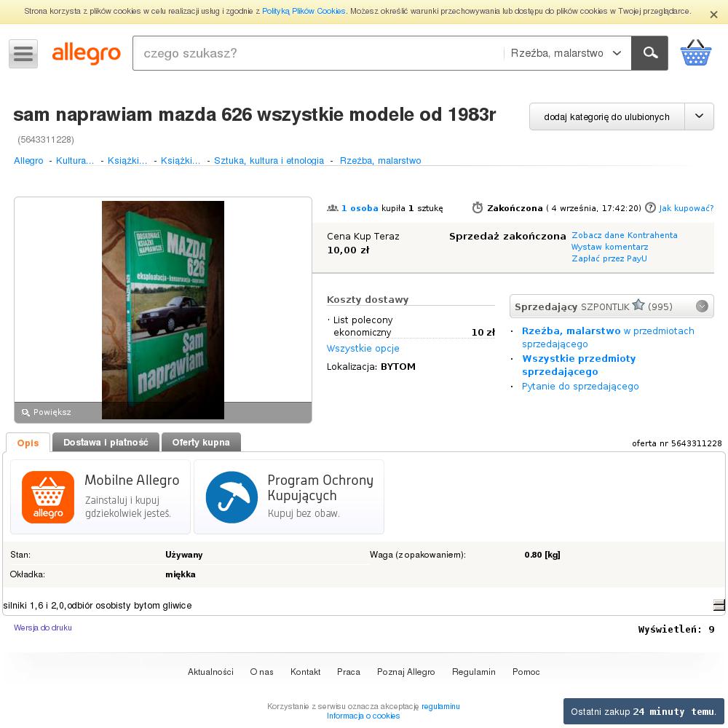This screenshot has width=728, height=728.
Task: Click dodaj kategorię do ulubionych button
Action: (x=607, y=116)
